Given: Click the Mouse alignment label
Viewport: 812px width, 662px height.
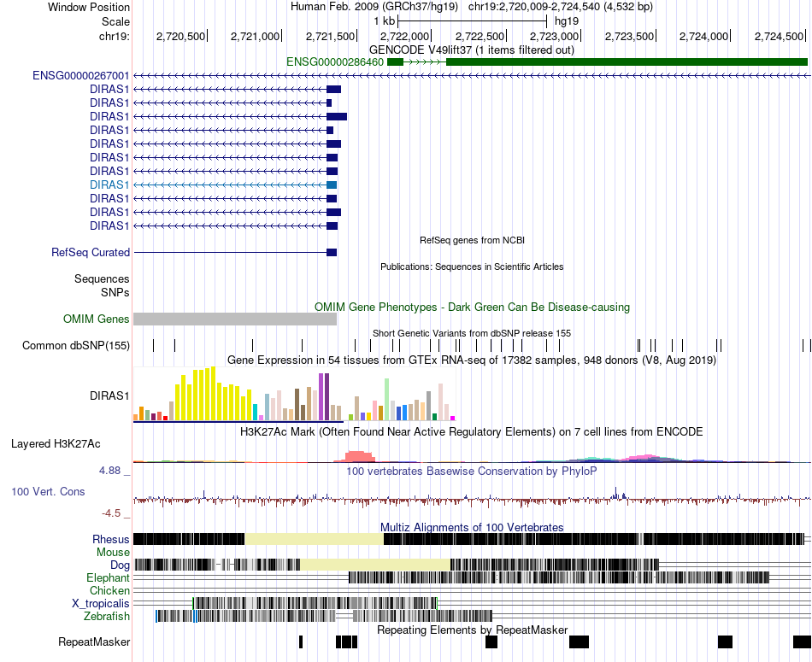Looking at the screenshot, I should (x=113, y=553).
